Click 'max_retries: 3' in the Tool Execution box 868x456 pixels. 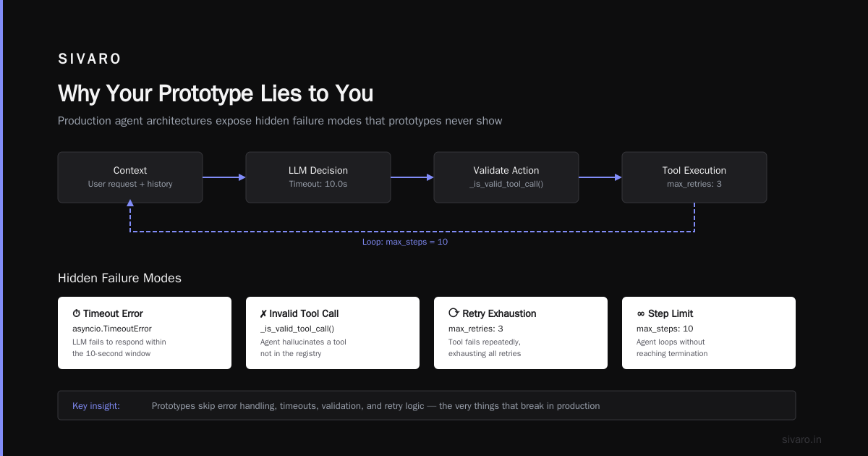point(694,185)
